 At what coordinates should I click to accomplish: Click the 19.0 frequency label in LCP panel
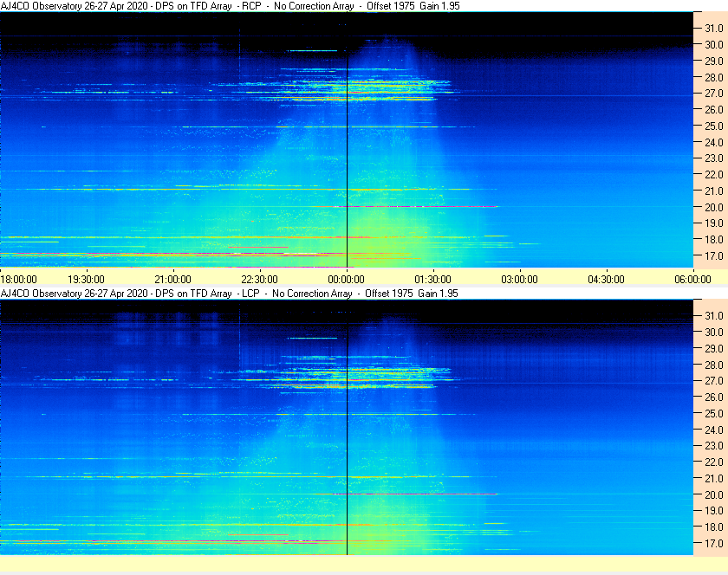[x=714, y=511]
